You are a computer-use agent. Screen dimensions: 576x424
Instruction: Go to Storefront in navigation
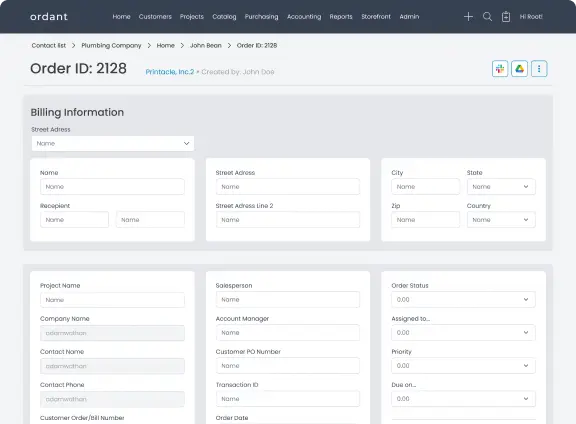coord(376,17)
